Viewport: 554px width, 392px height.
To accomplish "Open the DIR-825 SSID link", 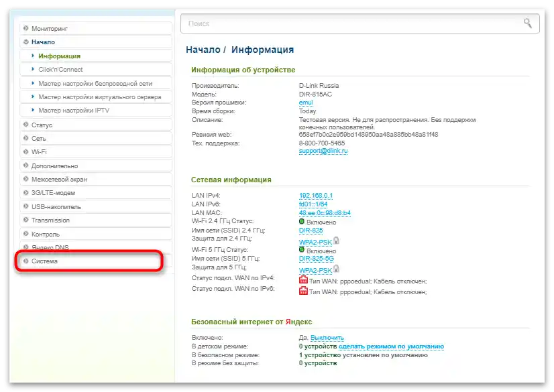I will pos(311,230).
